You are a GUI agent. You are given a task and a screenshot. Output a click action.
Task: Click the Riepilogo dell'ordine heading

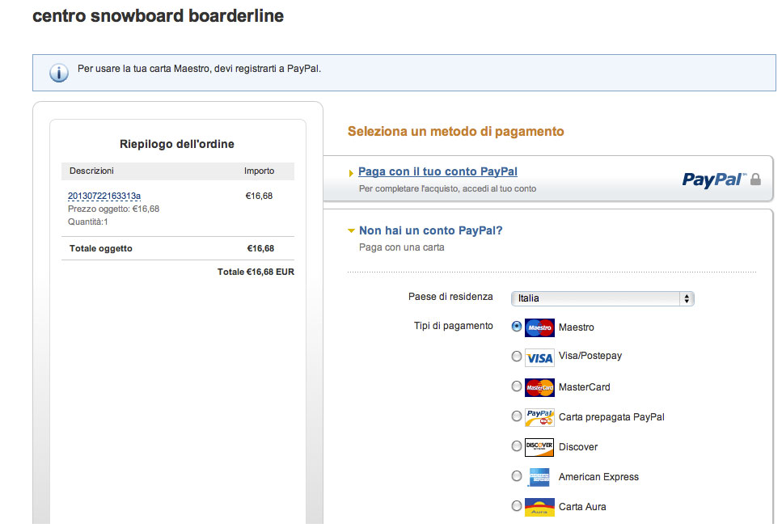tap(176, 144)
